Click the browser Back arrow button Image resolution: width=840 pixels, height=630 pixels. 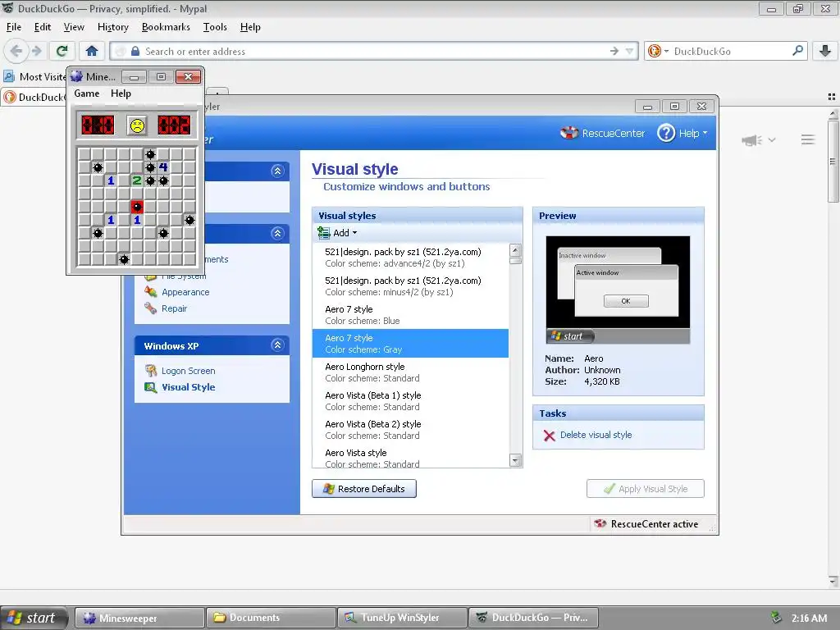point(16,51)
